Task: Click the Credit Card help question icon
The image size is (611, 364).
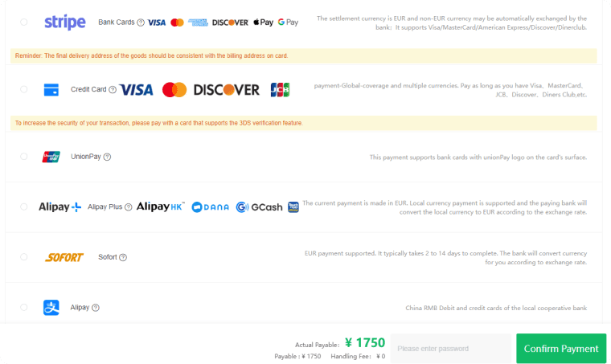Action: coord(113,89)
